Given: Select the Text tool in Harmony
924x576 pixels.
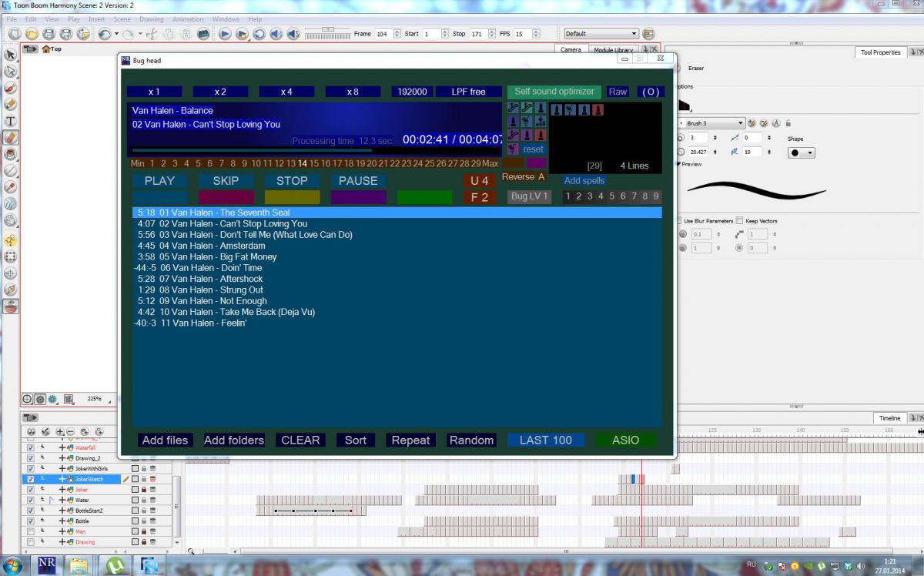Looking at the screenshot, I should point(11,121).
